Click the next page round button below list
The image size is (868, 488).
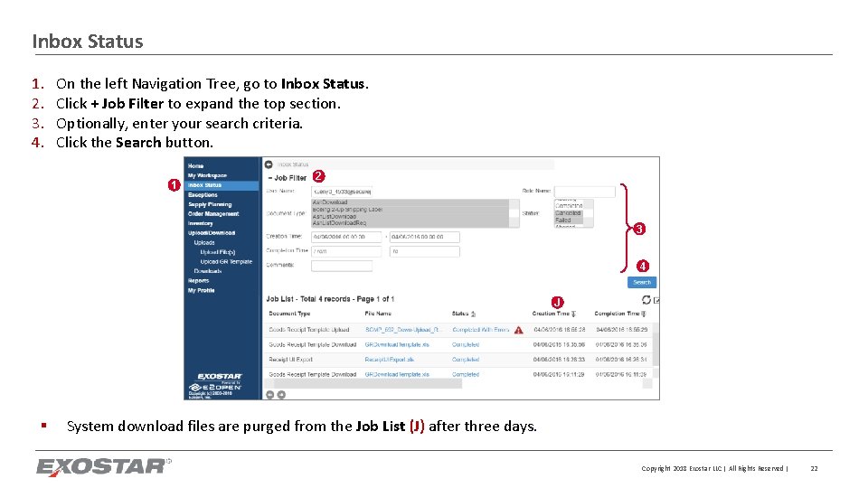pyautogui.click(x=281, y=395)
